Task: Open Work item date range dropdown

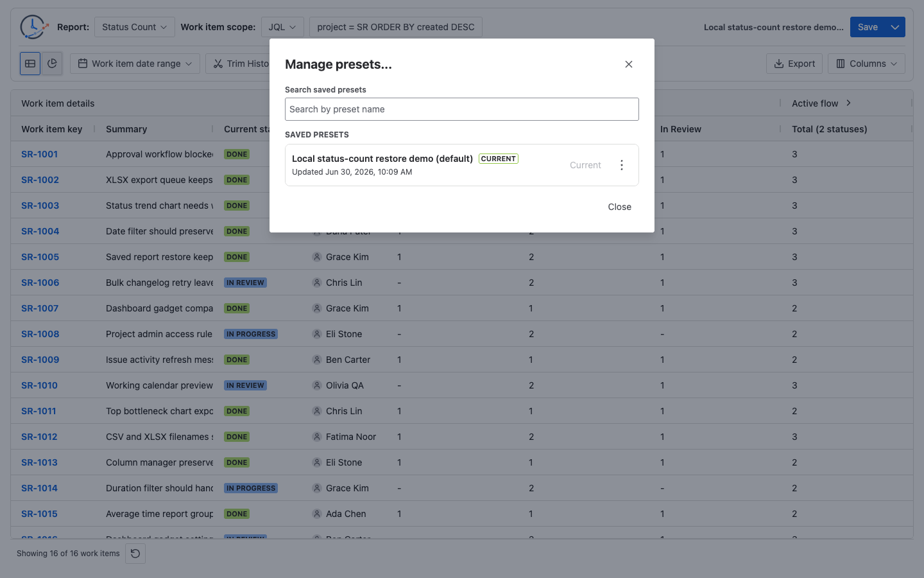Action: pos(135,64)
